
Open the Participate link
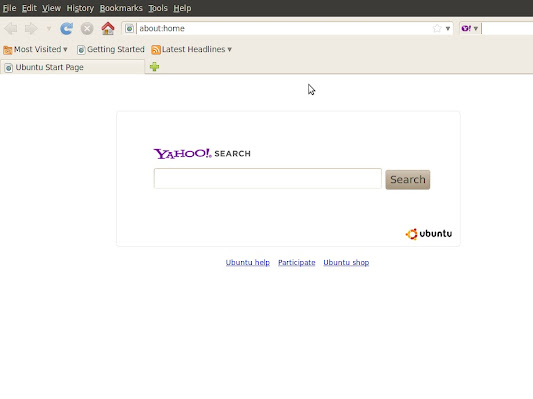coord(296,262)
